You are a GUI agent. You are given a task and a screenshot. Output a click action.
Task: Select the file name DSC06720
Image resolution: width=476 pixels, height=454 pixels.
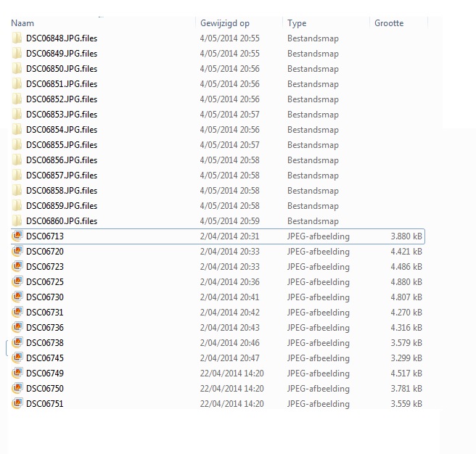click(45, 251)
